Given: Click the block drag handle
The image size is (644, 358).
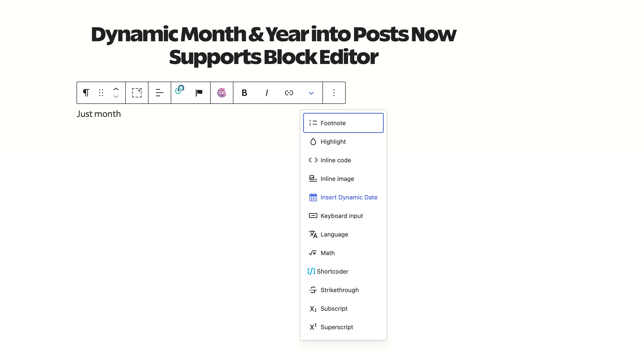Looking at the screenshot, I should (x=101, y=93).
